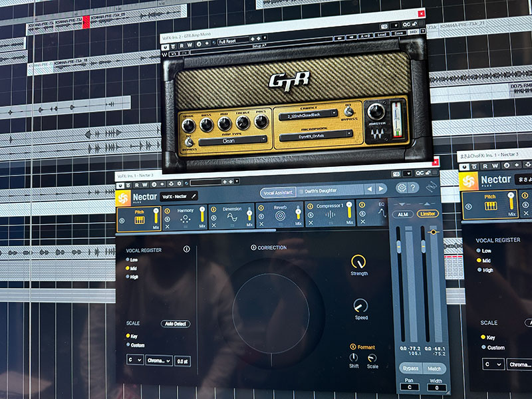Open the Chroma scale dropdown in center Nectar
Viewport: 532px width, 399px height.
click(x=159, y=360)
